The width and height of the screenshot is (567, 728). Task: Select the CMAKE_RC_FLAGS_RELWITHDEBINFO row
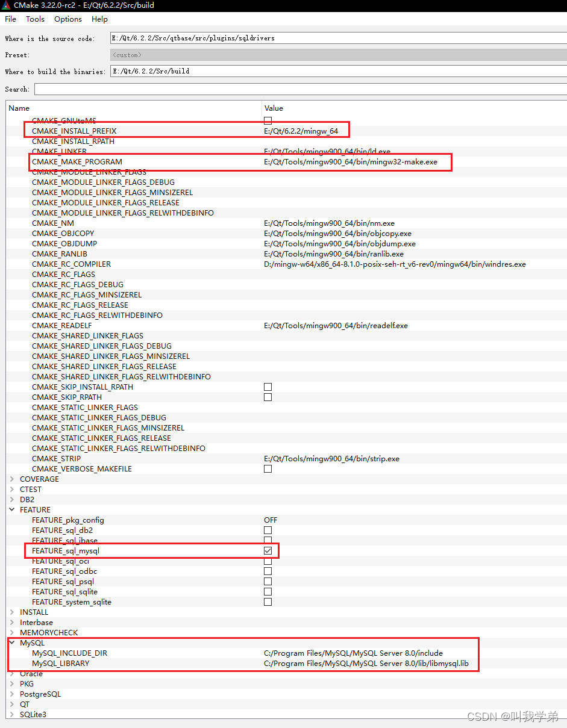(x=97, y=315)
